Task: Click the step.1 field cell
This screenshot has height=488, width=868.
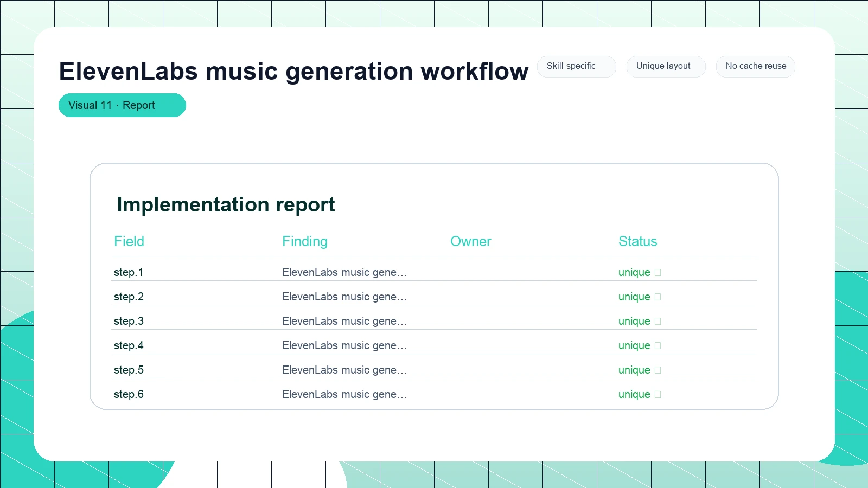Action: tap(129, 272)
